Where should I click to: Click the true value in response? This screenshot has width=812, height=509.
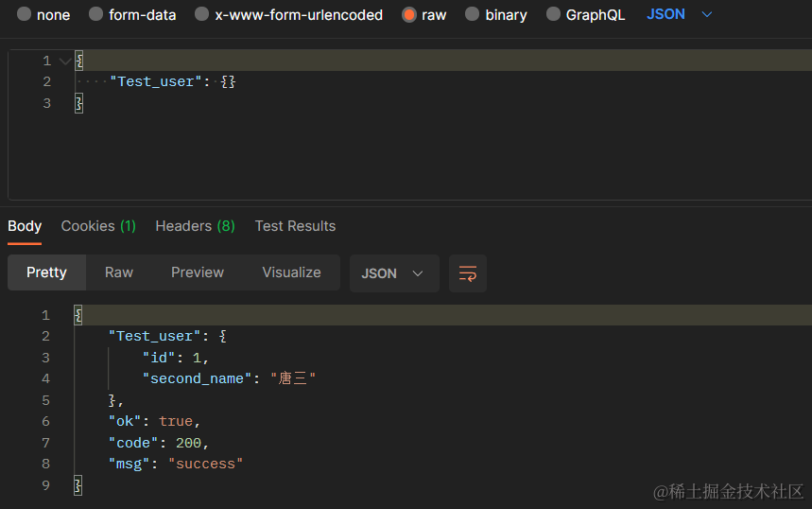pos(176,421)
